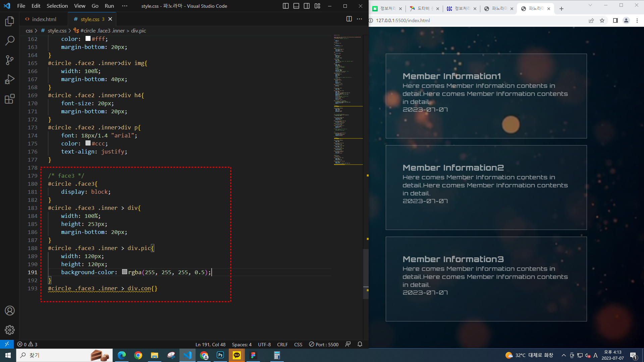
Task: Open the Selection menu
Action: pos(57,6)
